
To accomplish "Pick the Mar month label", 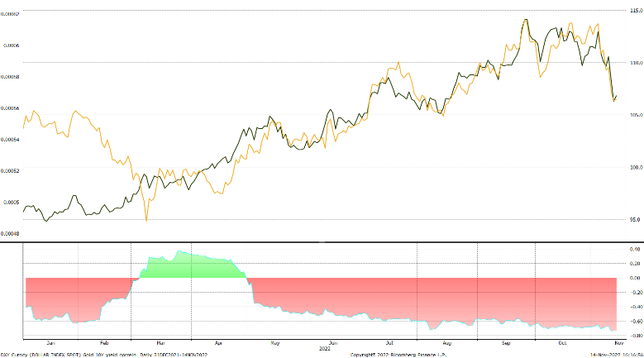I will tap(160, 343).
